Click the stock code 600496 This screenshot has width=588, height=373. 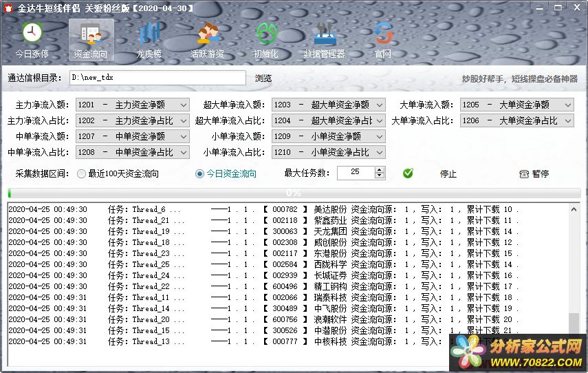[285, 286]
